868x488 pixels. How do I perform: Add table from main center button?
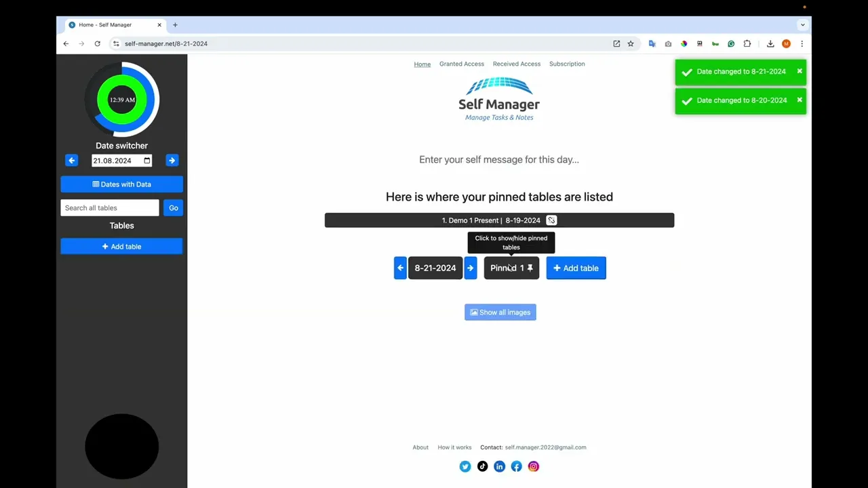tap(576, 268)
